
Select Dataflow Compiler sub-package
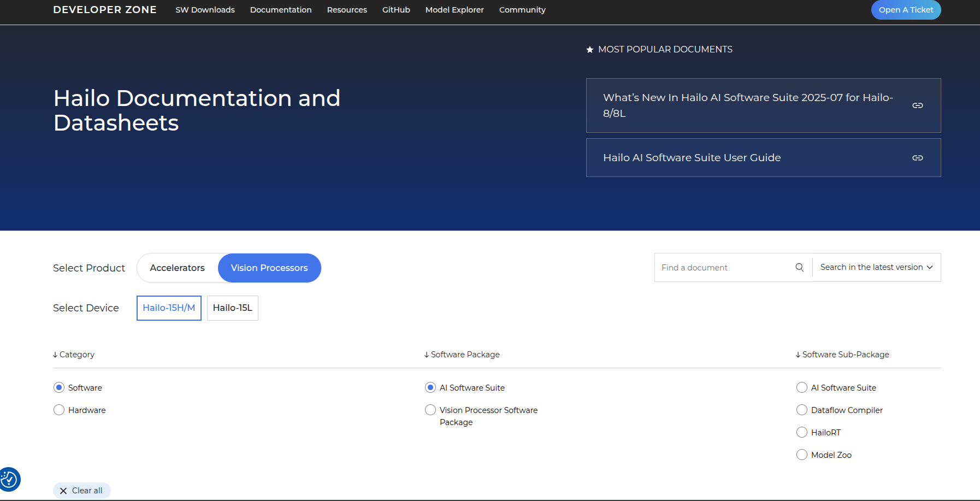coord(802,410)
